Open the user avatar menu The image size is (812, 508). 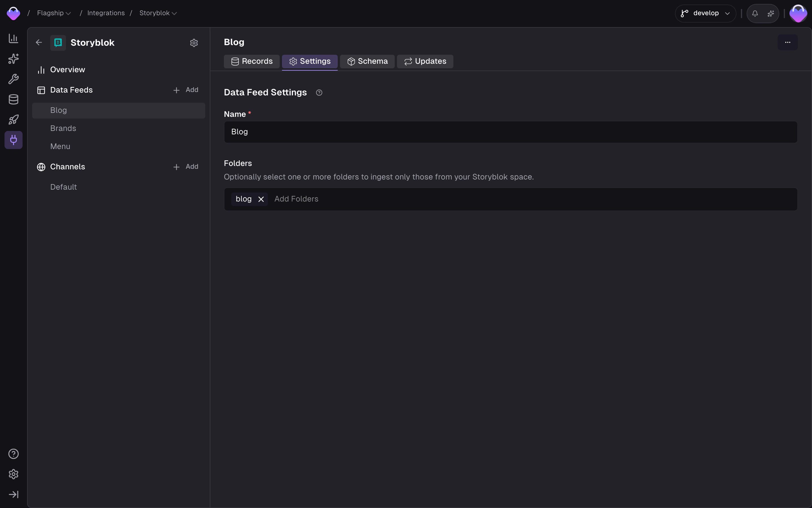coord(798,14)
